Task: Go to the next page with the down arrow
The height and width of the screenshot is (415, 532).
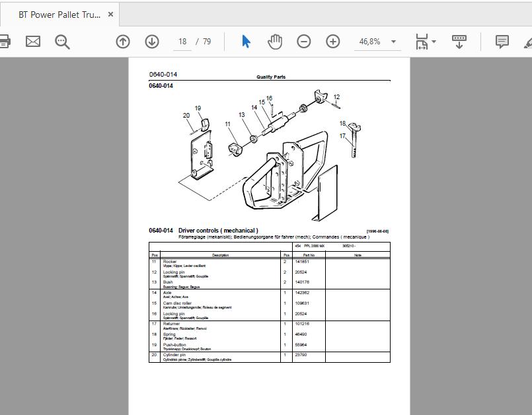Action: 152,42
